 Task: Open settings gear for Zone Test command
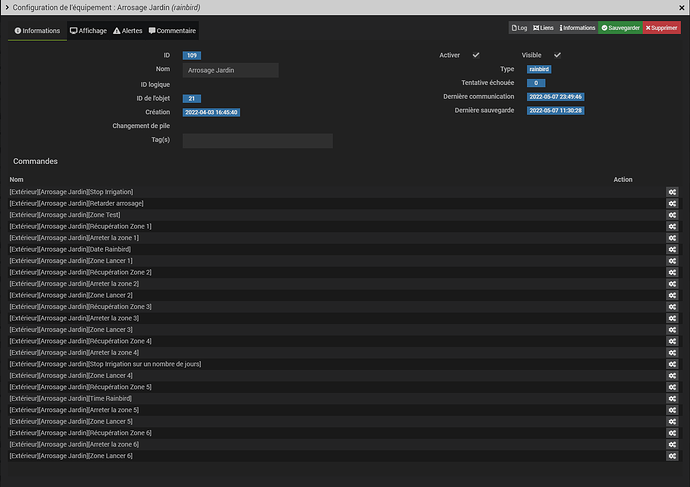pos(672,215)
